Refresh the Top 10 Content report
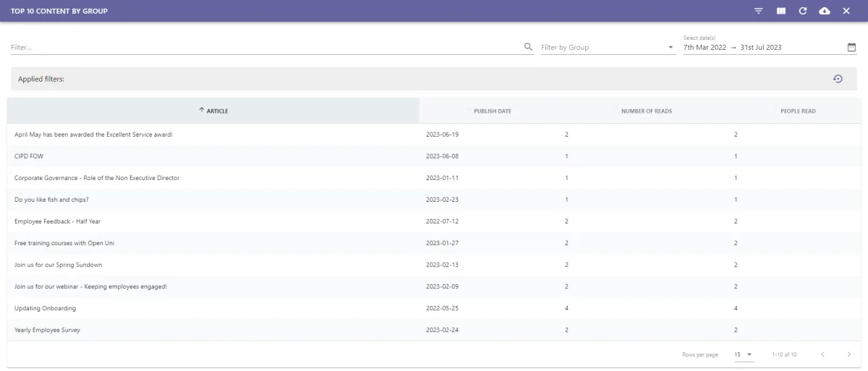 tap(802, 11)
